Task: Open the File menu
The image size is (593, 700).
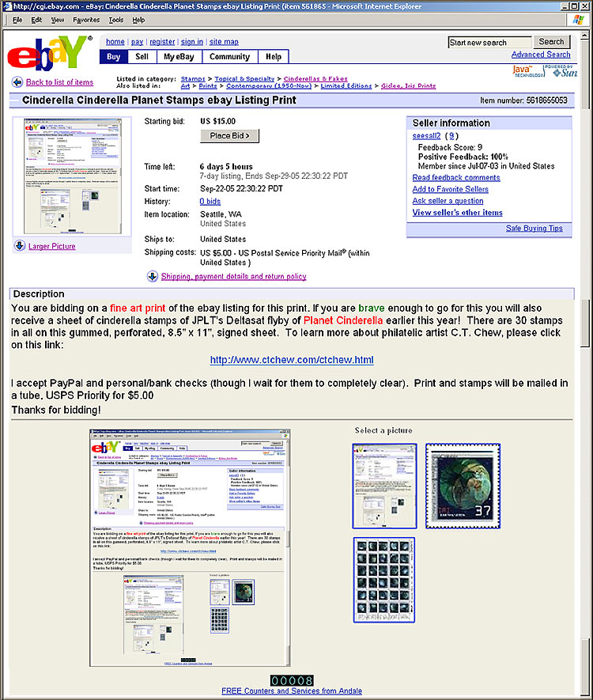Action: click(x=17, y=20)
